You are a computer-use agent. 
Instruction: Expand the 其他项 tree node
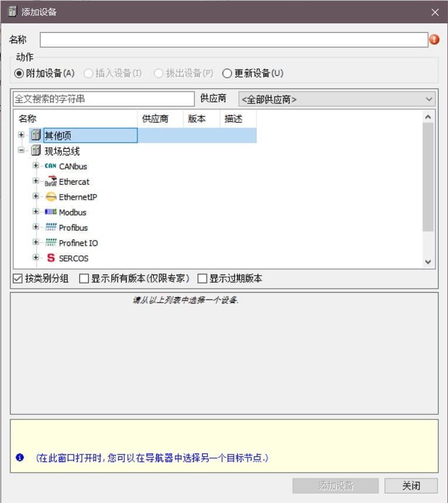[22, 136]
